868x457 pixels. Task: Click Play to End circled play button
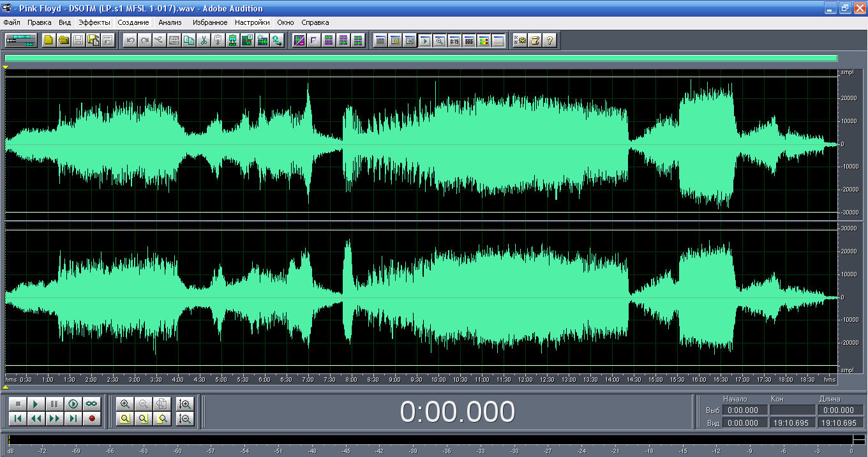(x=73, y=404)
